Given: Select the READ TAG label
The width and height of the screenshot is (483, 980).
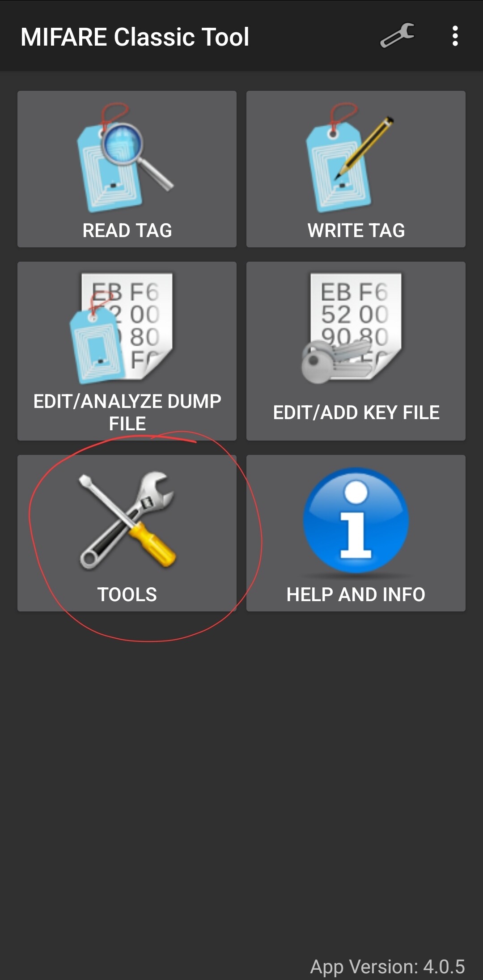Looking at the screenshot, I should click(x=127, y=230).
